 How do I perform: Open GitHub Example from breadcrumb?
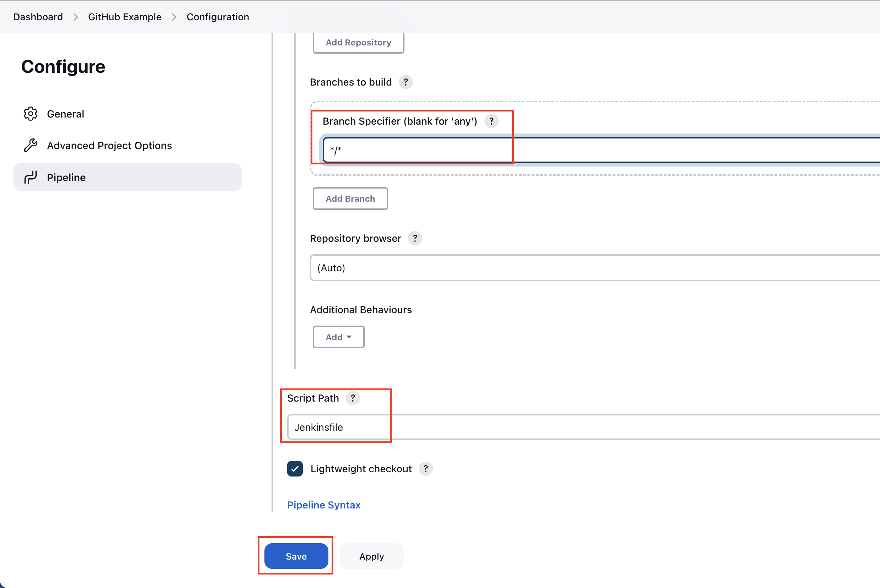pos(125,16)
